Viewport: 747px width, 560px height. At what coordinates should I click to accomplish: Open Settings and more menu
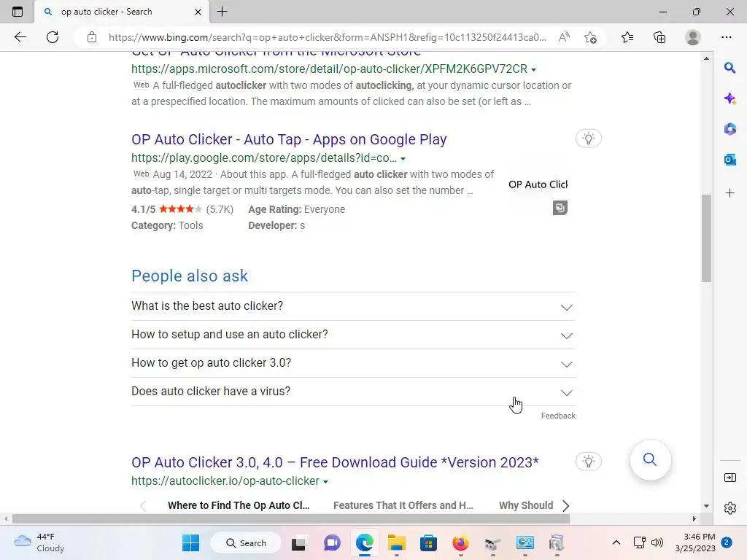click(x=726, y=37)
